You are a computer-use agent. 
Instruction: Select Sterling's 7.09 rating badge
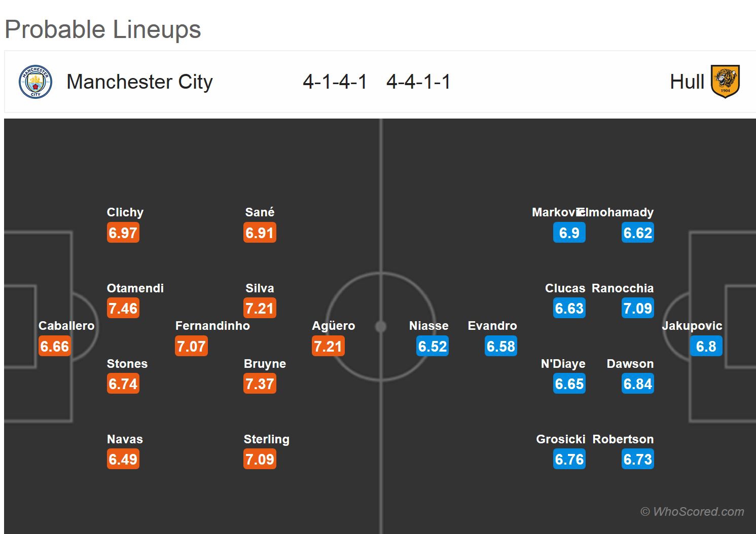tap(260, 460)
